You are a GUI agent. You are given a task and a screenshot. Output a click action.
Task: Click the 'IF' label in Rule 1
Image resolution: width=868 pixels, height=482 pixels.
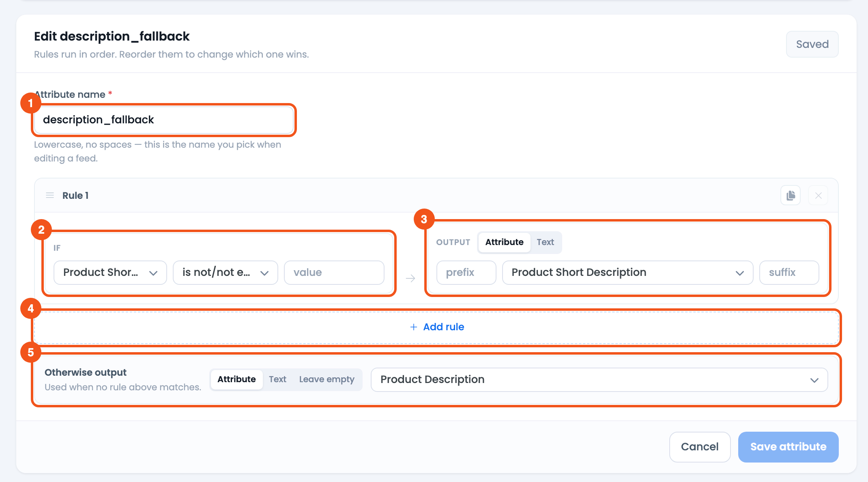[x=57, y=248]
